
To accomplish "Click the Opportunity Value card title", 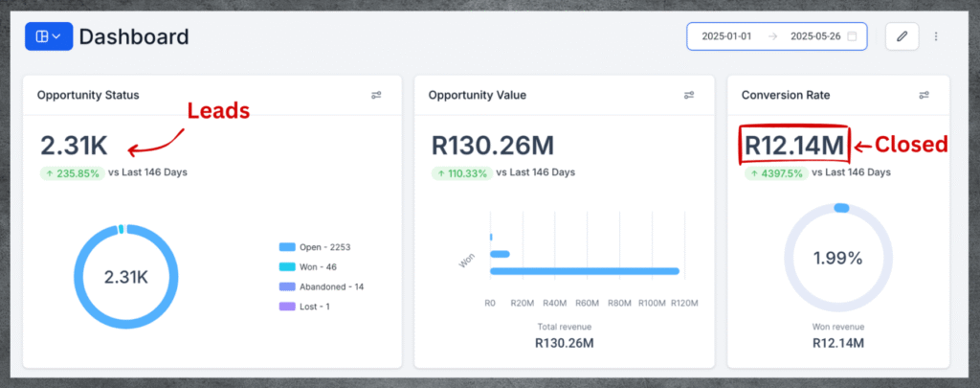I will click(477, 95).
